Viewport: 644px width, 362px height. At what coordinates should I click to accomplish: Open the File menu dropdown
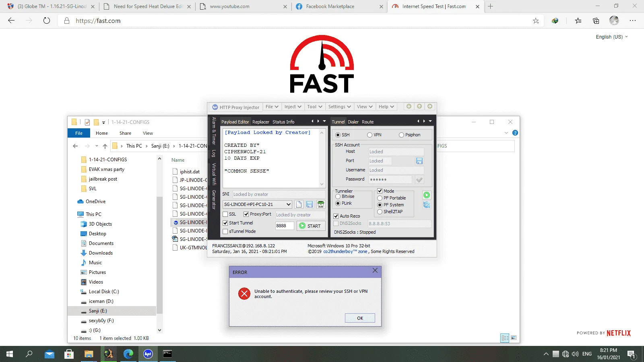(272, 107)
